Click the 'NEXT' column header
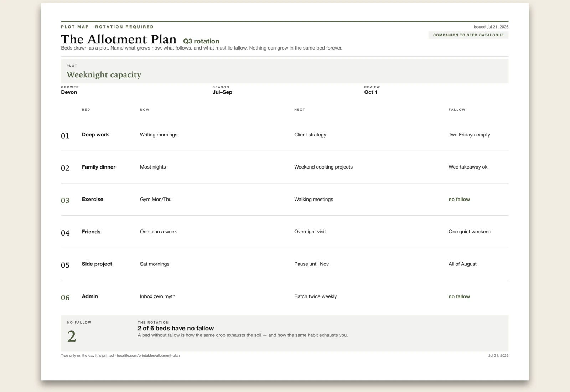 click(300, 110)
